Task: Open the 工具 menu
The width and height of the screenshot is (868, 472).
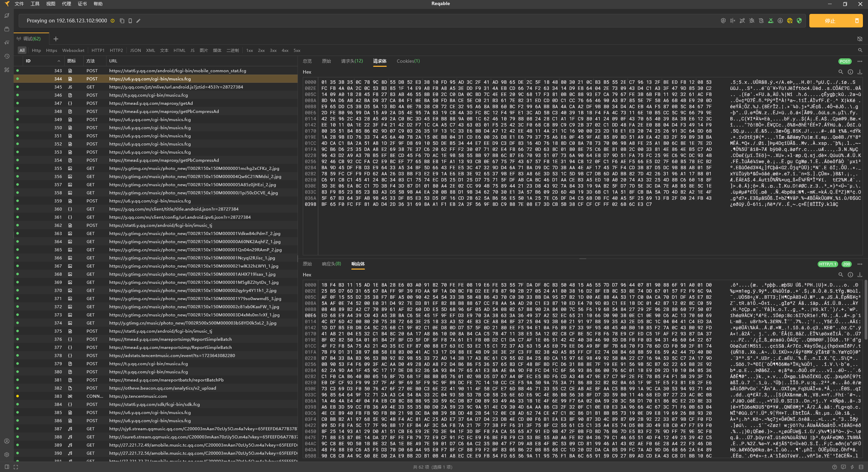Action: pos(35,4)
